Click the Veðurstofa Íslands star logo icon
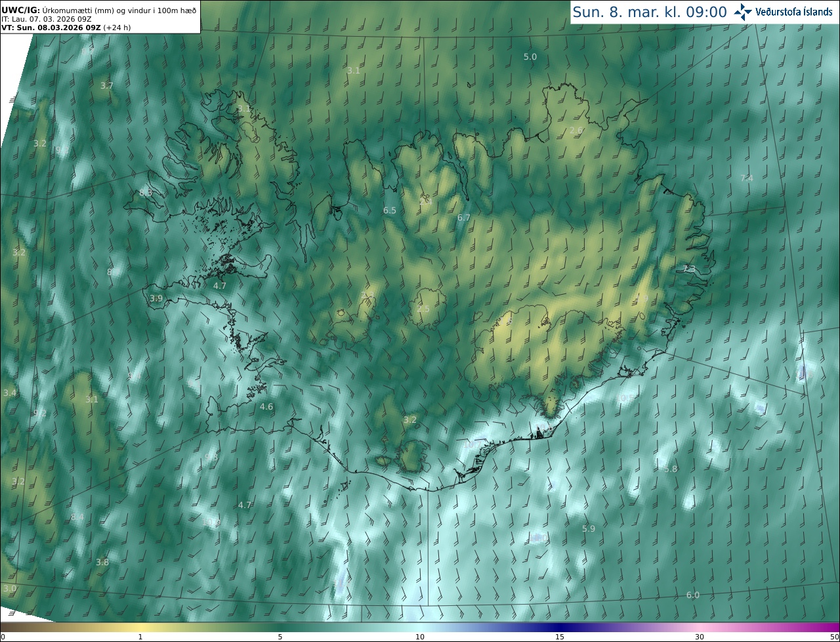This screenshot has width=840, height=642. pos(744,12)
